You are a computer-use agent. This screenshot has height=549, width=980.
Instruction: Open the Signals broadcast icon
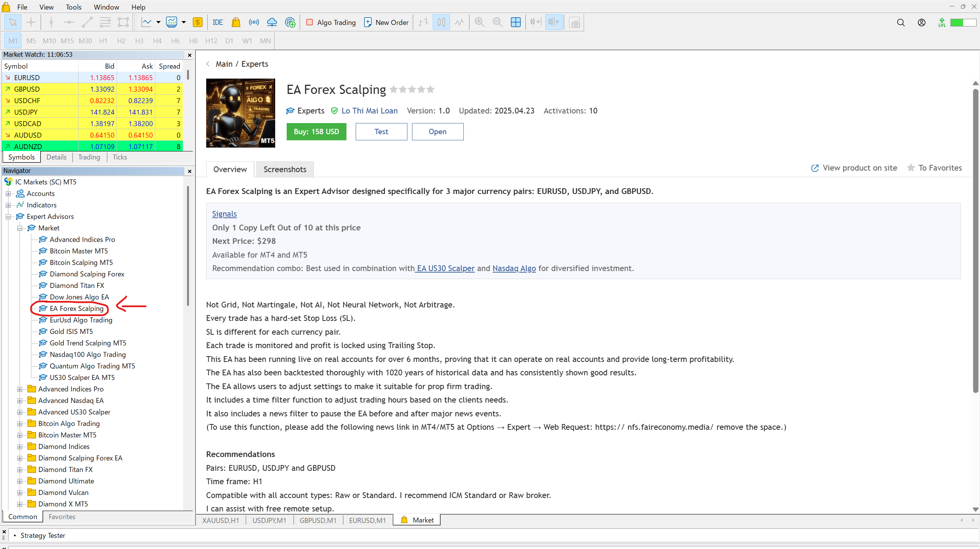pyautogui.click(x=254, y=22)
